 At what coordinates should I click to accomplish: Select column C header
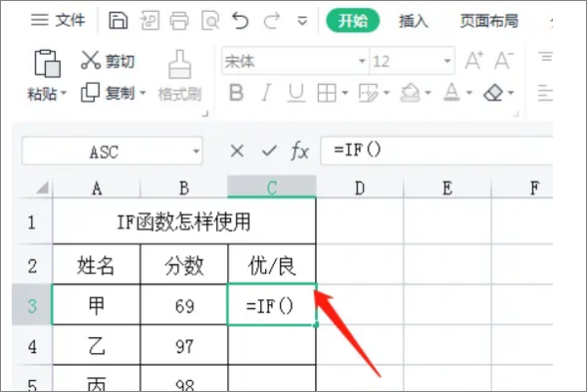click(x=272, y=187)
